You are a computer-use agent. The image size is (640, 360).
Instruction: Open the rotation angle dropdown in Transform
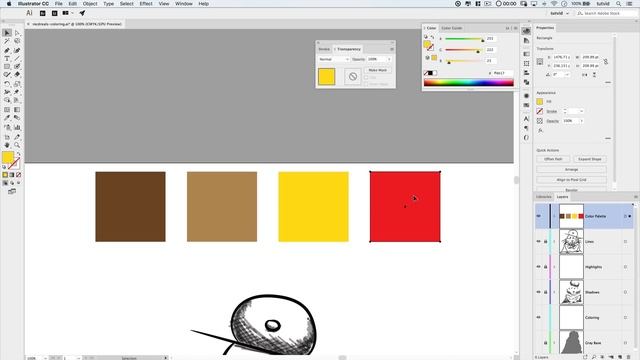coord(567,75)
